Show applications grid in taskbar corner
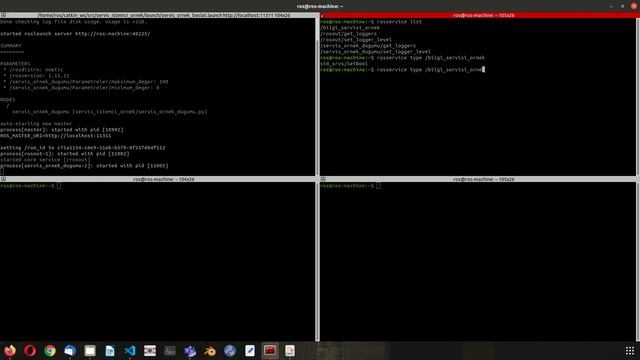The height and width of the screenshot is (360, 640). pyautogui.click(x=630, y=351)
